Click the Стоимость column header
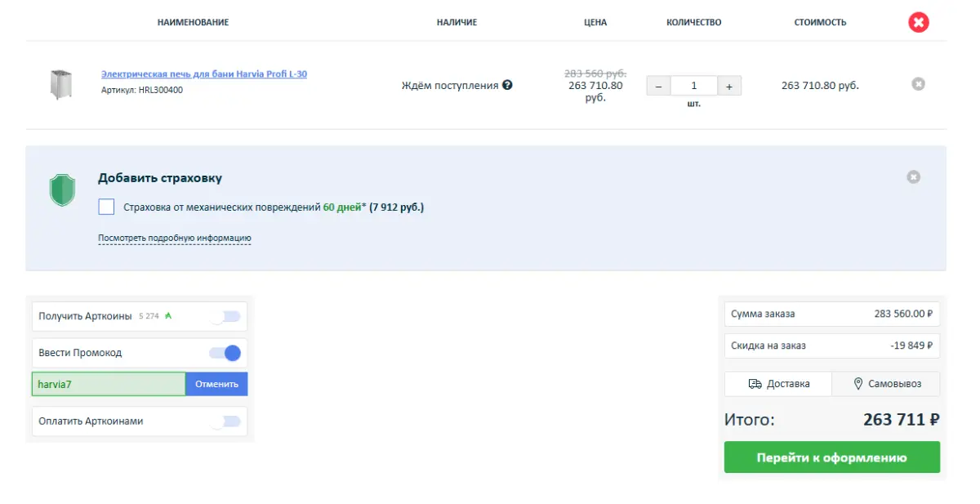Viewport: 980px width, 504px height. (820, 22)
